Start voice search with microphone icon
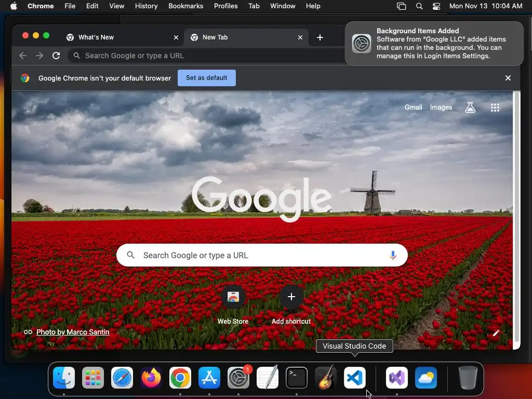 pyautogui.click(x=393, y=255)
